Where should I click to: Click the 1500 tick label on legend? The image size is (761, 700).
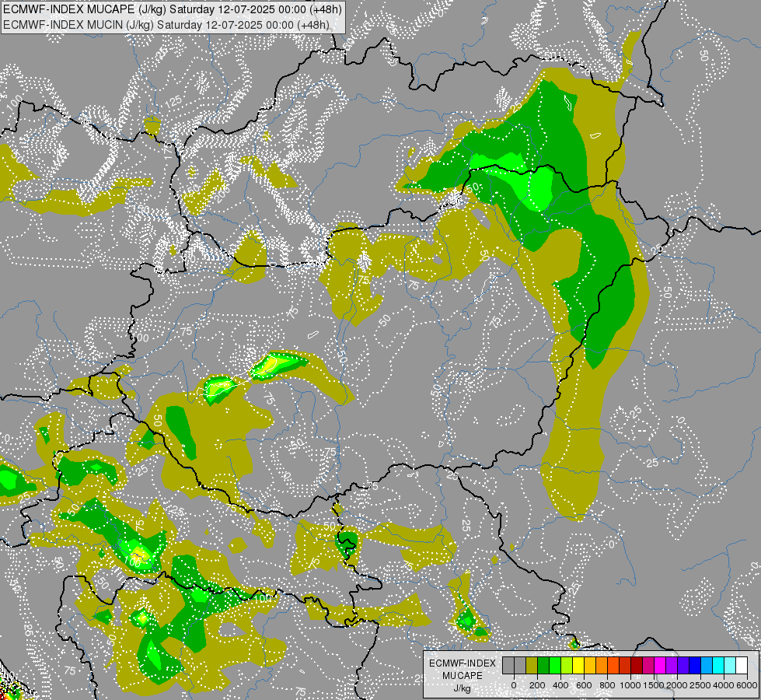pos(655,685)
